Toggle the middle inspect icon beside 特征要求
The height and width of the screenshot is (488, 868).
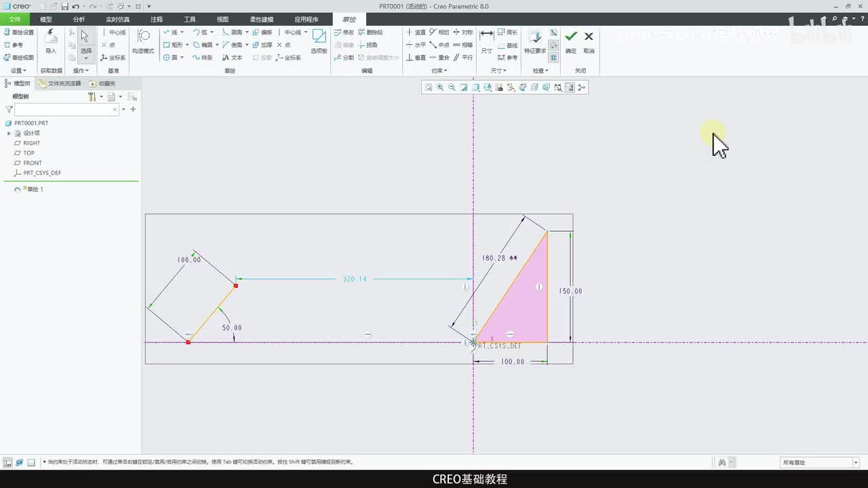click(x=554, y=45)
